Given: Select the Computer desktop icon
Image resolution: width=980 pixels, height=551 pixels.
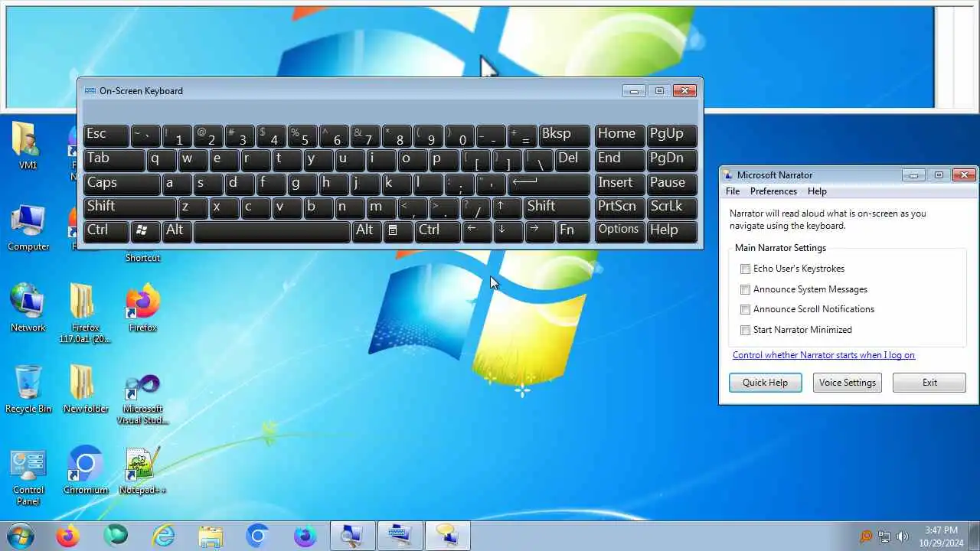Looking at the screenshot, I should [x=28, y=227].
